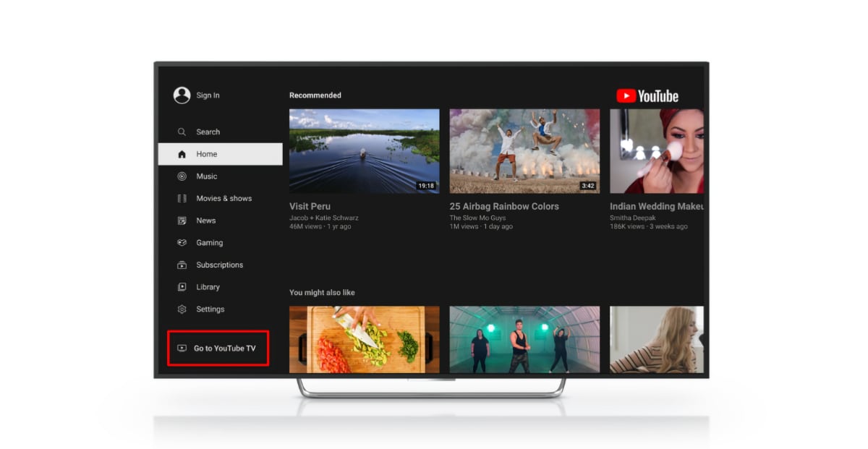Click The Slow Mo Guys channel name
This screenshot has height=449, width=868.
[476, 218]
